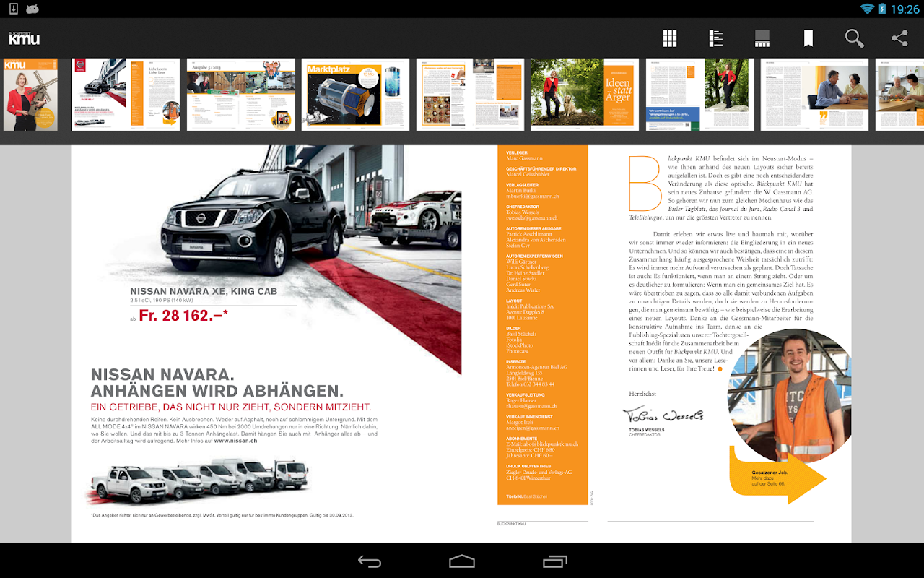Tap the Android head notification icon
The image size is (924, 578).
click(32, 9)
